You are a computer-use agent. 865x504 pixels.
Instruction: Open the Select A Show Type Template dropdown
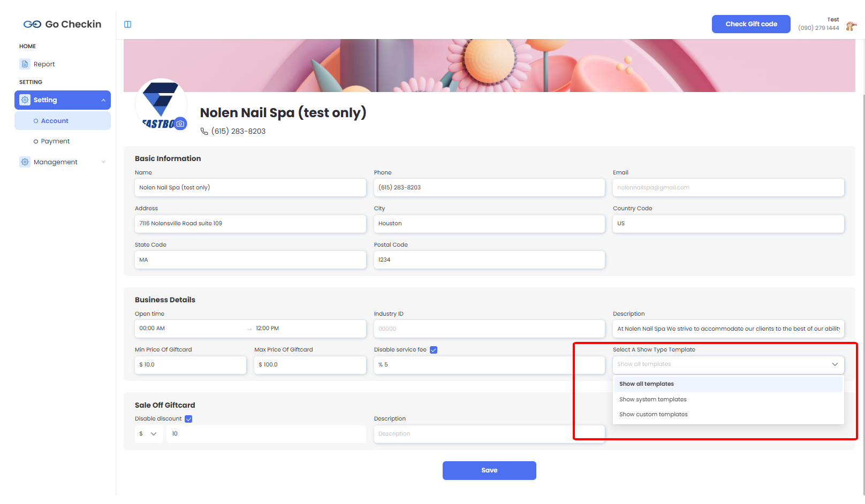pyautogui.click(x=728, y=364)
